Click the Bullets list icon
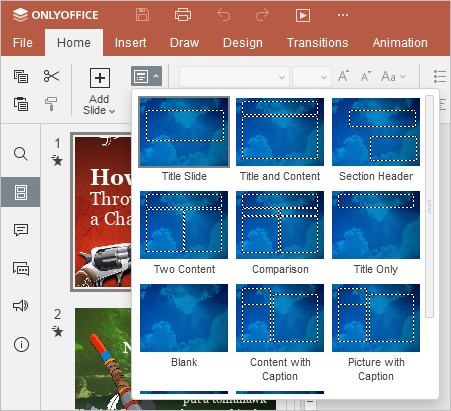 tap(439, 76)
